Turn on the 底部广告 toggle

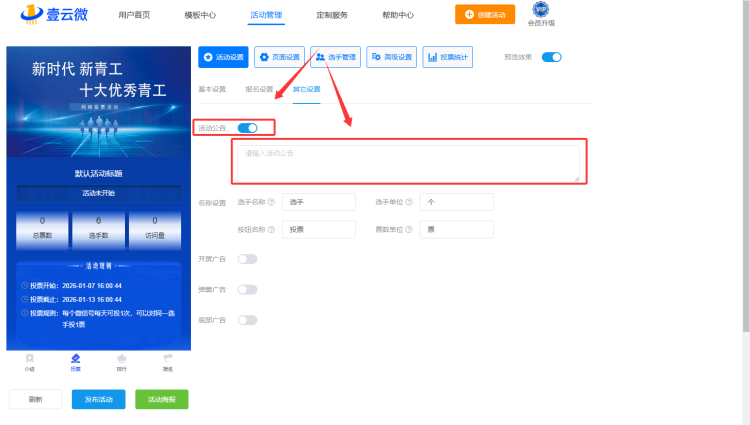(247, 320)
